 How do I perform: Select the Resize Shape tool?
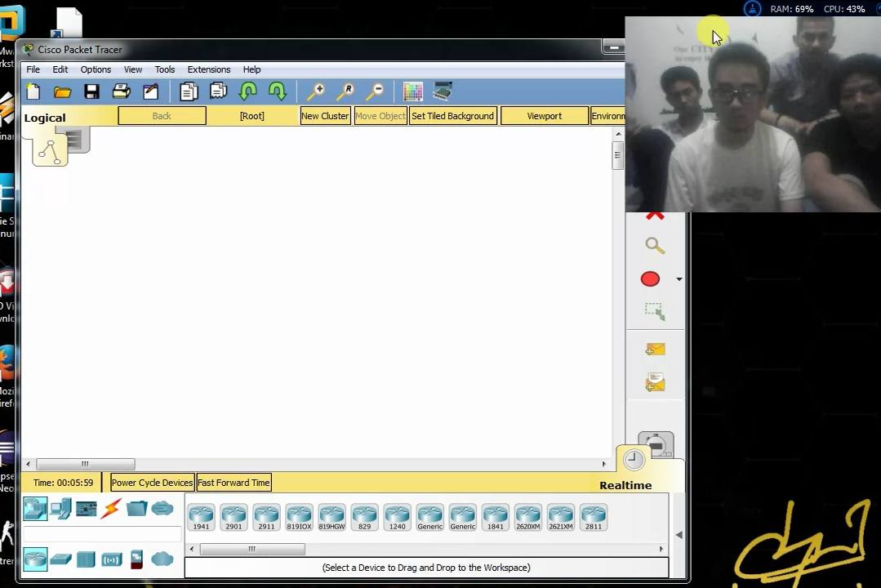coord(655,311)
